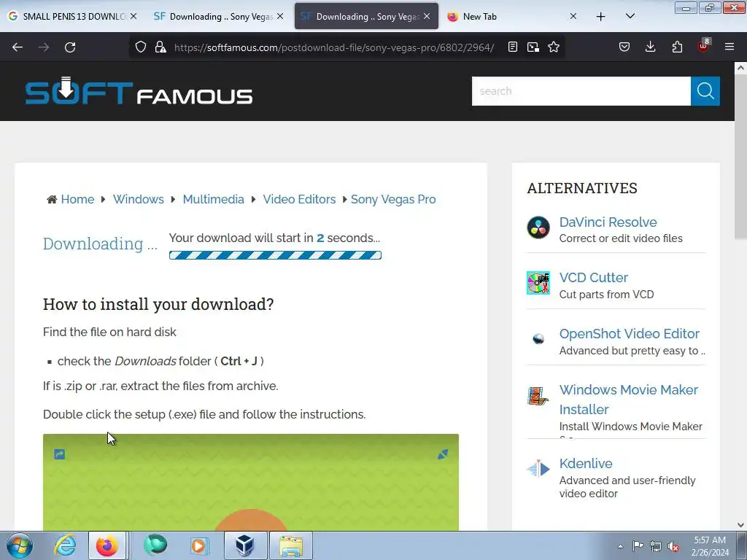Open a new browser tab
Viewport: 747px width, 560px height.
601,16
